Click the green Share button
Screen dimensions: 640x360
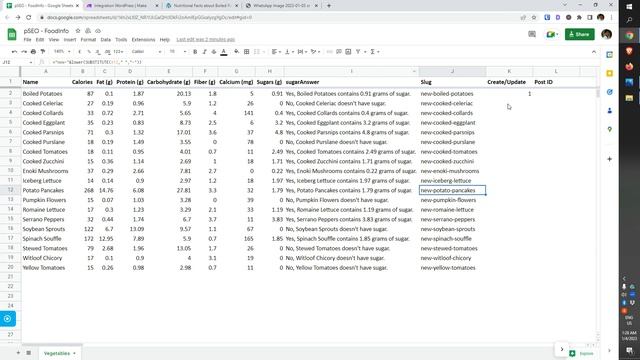click(580, 34)
